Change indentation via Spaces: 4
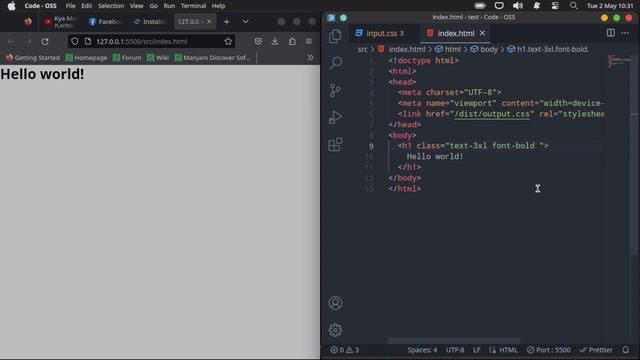The width and height of the screenshot is (640, 360). click(x=422, y=350)
